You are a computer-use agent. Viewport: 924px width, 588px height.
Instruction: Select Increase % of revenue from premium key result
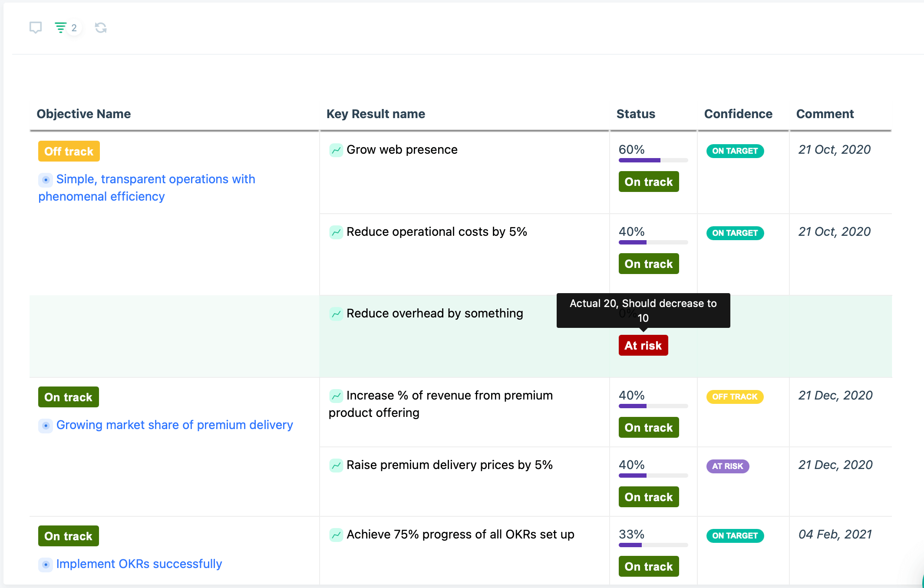[x=441, y=404]
